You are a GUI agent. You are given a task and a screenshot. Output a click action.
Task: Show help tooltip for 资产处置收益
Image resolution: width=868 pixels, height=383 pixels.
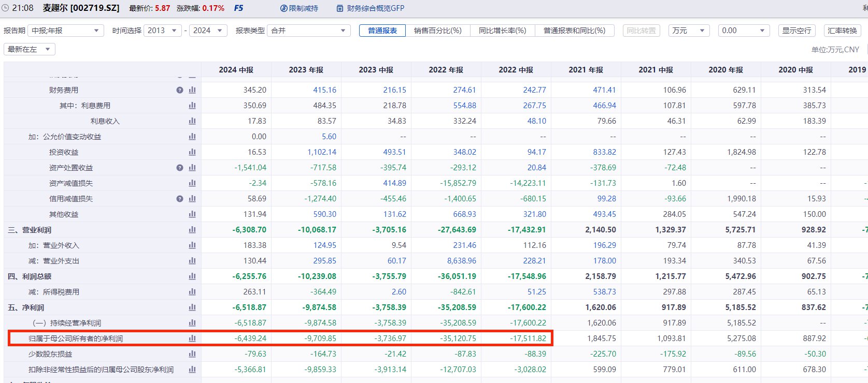pos(180,168)
